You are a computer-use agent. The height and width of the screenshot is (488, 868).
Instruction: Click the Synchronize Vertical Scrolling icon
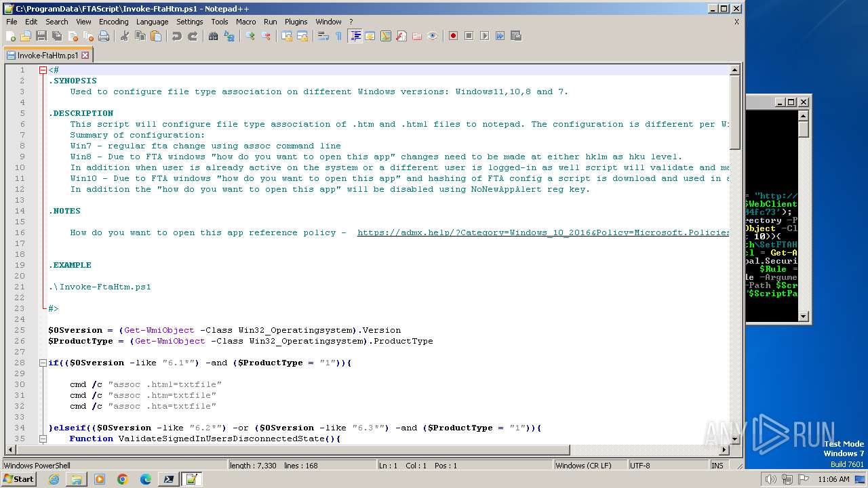pos(287,36)
